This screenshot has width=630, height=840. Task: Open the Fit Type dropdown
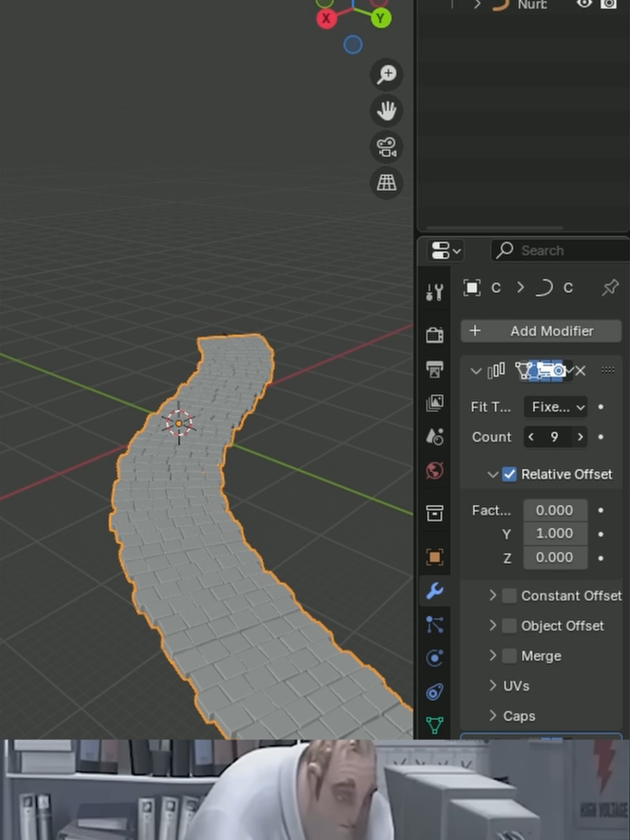[x=555, y=407]
